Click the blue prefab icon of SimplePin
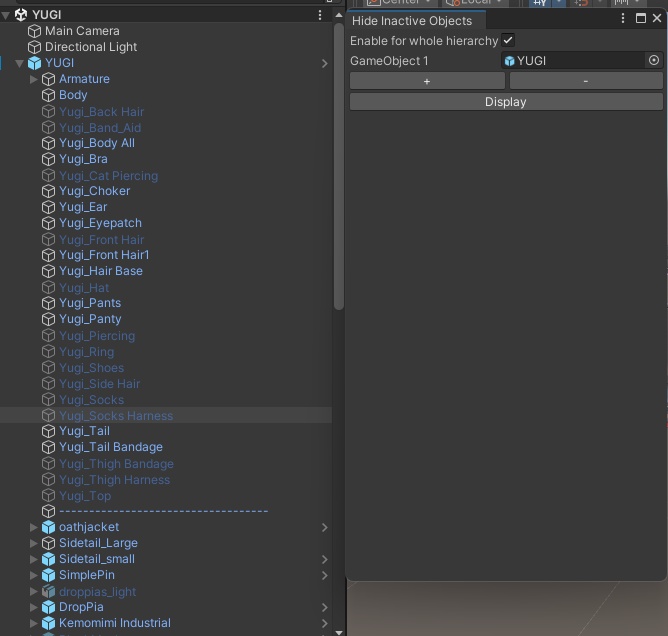Screen dimensions: 668x636 tap(48, 575)
